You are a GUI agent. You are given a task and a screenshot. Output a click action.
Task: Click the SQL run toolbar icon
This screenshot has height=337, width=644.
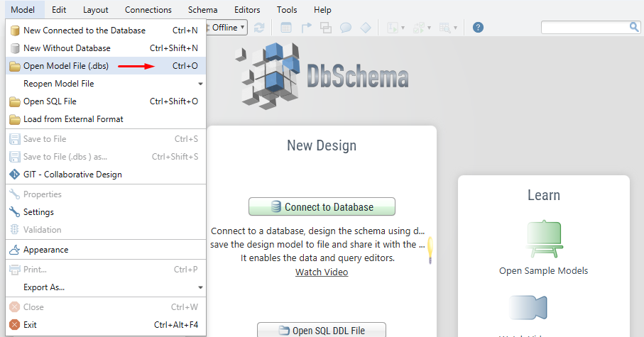pyautogui.click(x=393, y=28)
